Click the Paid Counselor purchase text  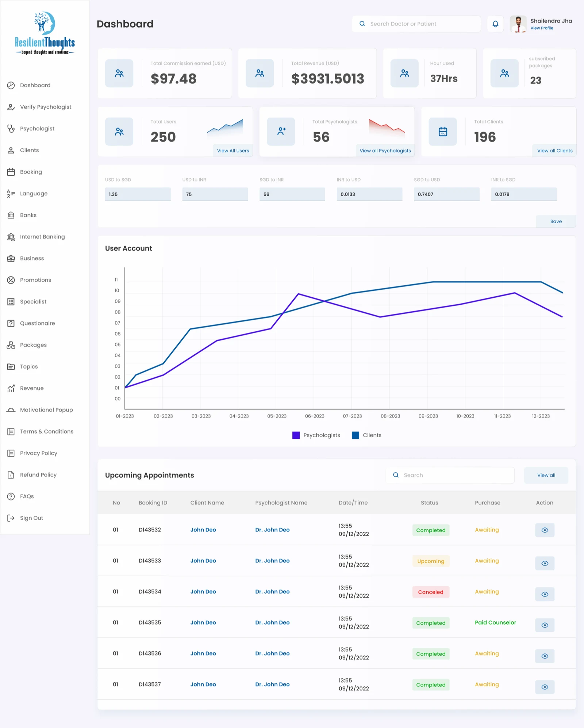(x=495, y=622)
